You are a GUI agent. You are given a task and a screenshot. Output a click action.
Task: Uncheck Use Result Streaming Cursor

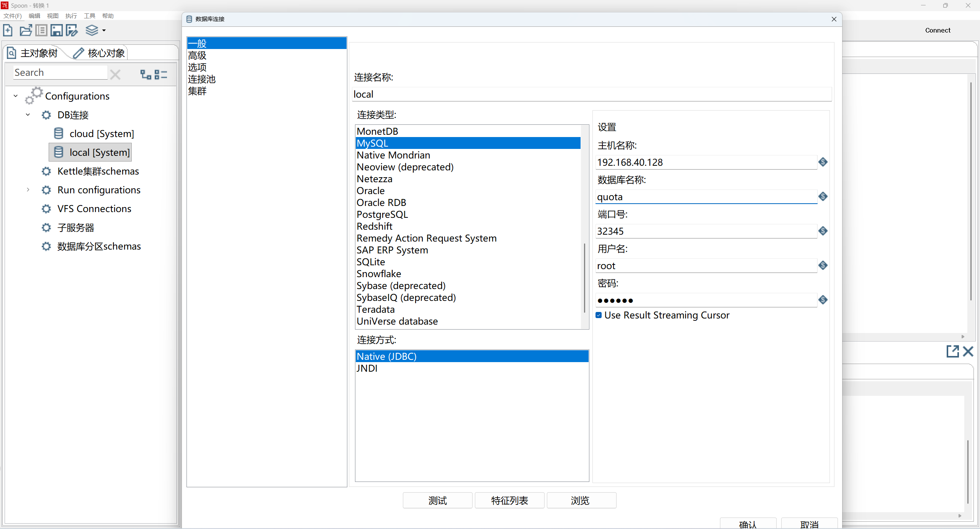[599, 315]
